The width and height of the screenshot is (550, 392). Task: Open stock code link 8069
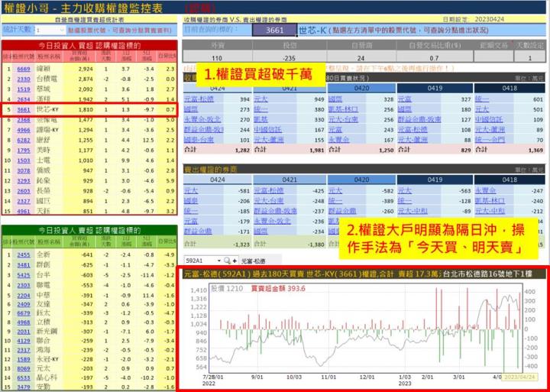[x=24, y=368]
